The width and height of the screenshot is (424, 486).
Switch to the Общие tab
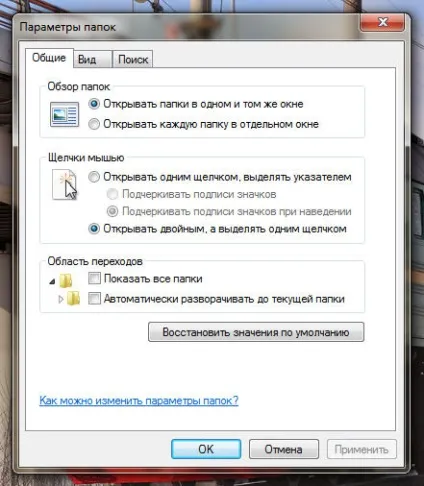tap(49, 58)
